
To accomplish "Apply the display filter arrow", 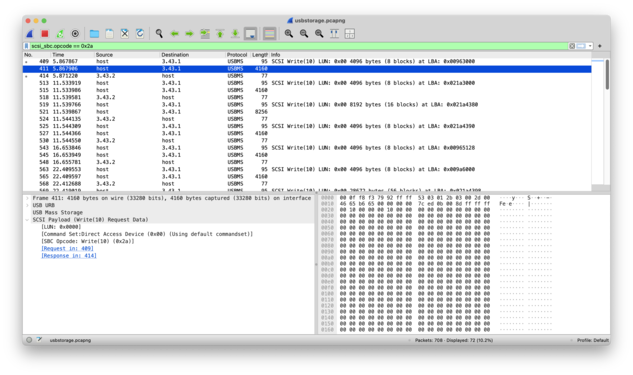I will pos(581,46).
